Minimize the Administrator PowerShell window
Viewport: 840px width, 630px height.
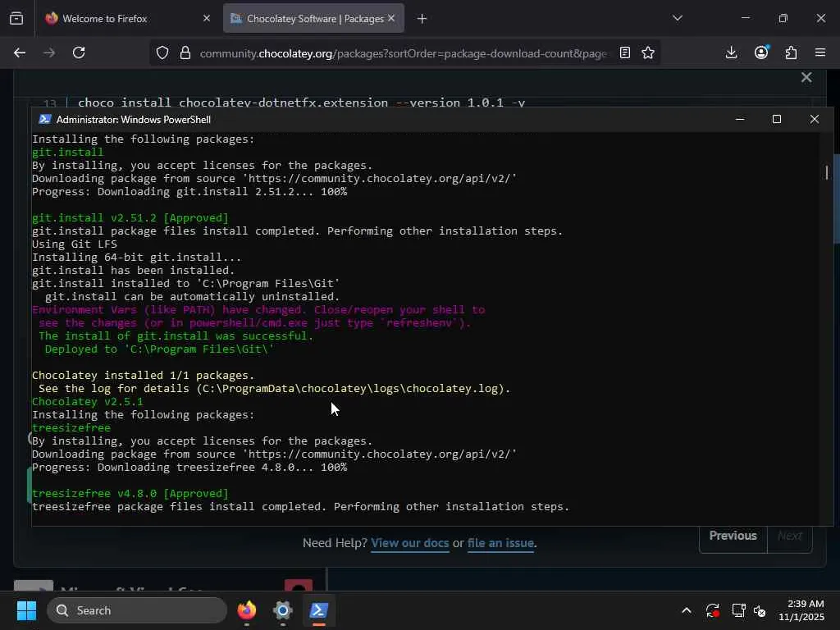pos(741,119)
